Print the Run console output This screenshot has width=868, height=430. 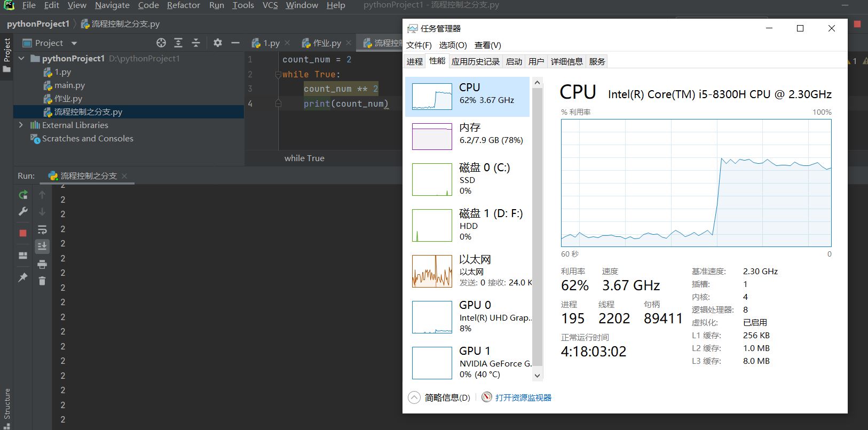(42, 264)
